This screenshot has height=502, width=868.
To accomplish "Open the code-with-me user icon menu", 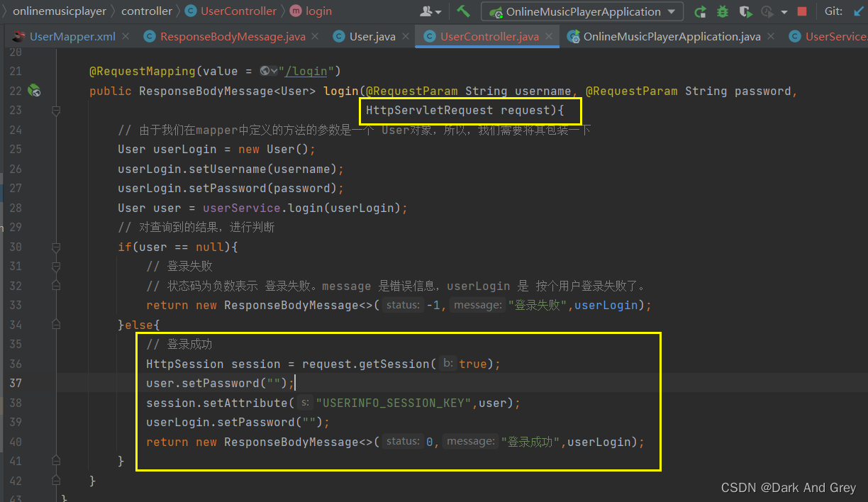I will pyautogui.click(x=431, y=11).
